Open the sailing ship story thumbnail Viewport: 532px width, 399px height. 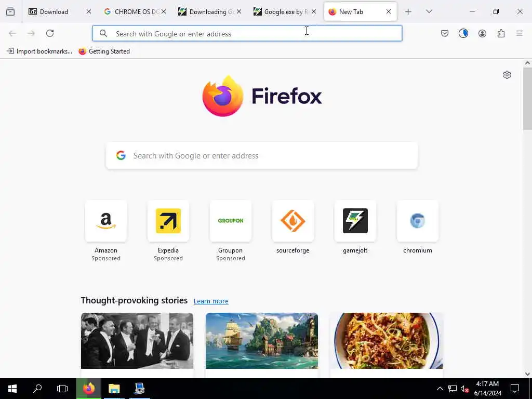tap(262, 341)
